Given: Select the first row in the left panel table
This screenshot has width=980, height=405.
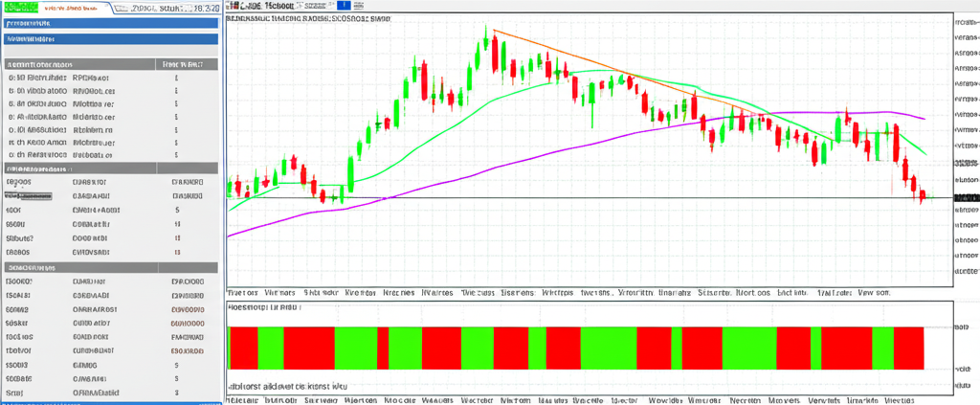Looking at the screenshot, I should [x=110, y=79].
